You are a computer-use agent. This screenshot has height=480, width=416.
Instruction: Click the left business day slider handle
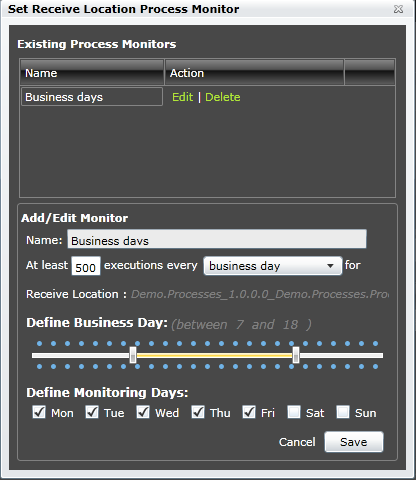[x=133, y=355]
